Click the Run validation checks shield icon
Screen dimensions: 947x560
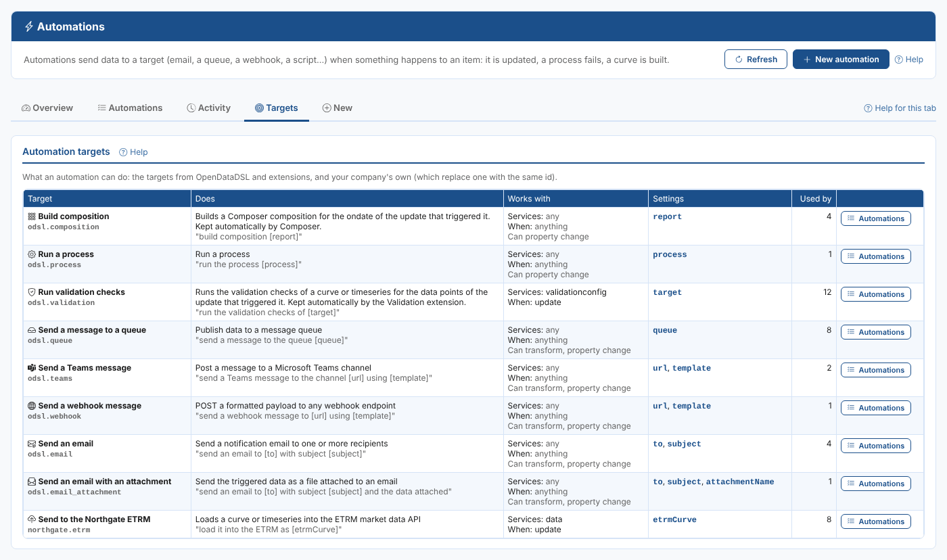click(x=32, y=292)
